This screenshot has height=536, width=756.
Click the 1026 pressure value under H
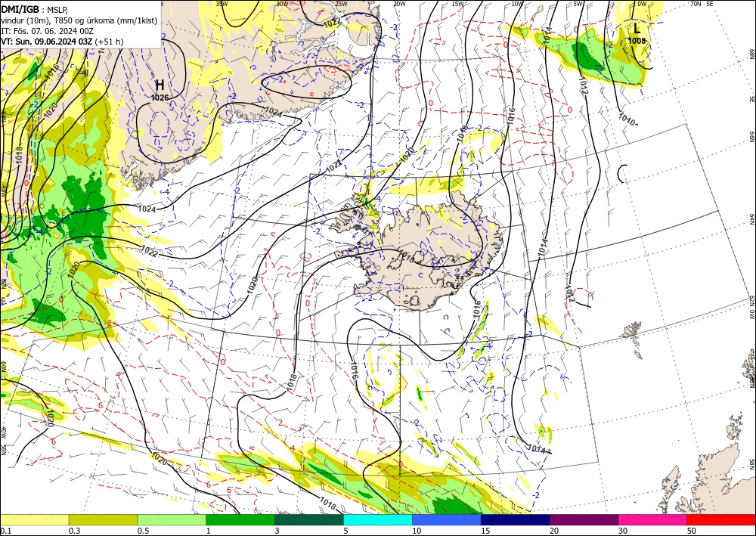[x=160, y=98]
